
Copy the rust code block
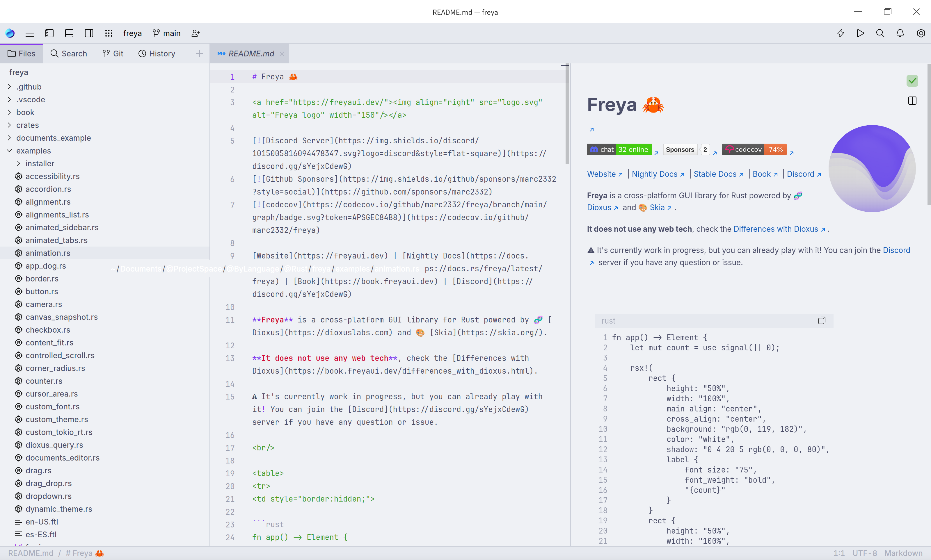(822, 321)
